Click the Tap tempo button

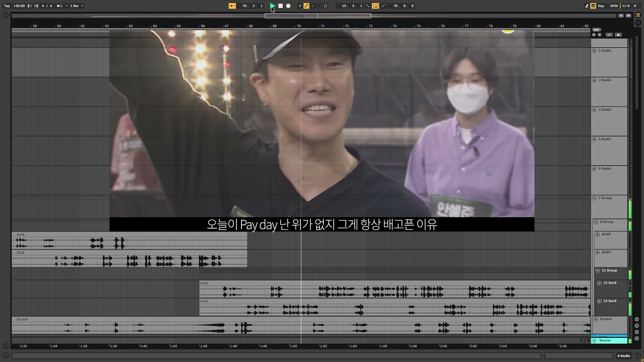click(x=7, y=6)
